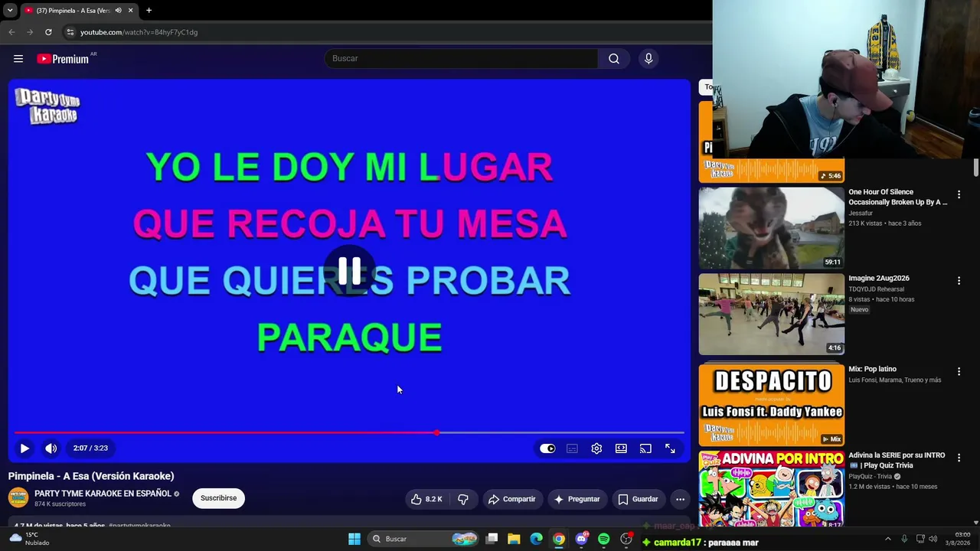Play the karaoke video
This screenshot has width=980, height=551.
24,448
